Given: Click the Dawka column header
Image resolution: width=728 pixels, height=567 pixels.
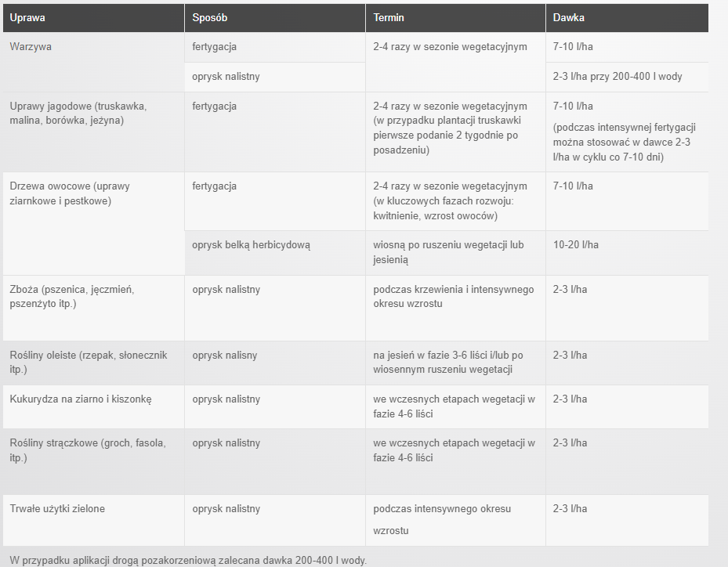Looking at the screenshot, I should (x=627, y=18).
